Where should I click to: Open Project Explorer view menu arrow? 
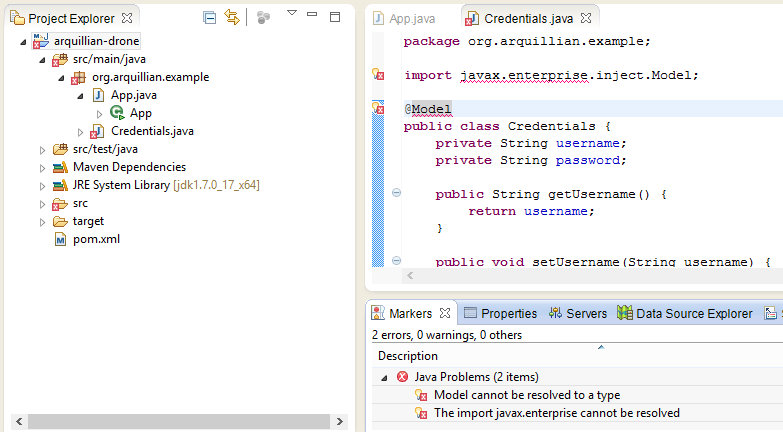292,13
